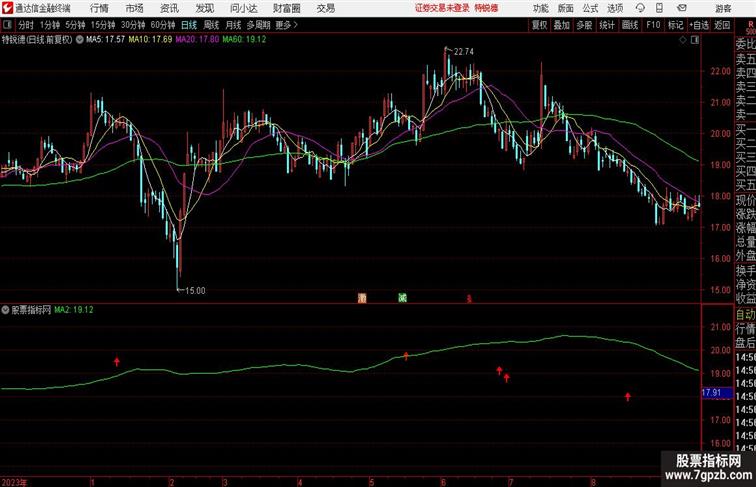Click the Tongdaxin red logo icon
The width and height of the screenshot is (756, 487).
[7, 8]
